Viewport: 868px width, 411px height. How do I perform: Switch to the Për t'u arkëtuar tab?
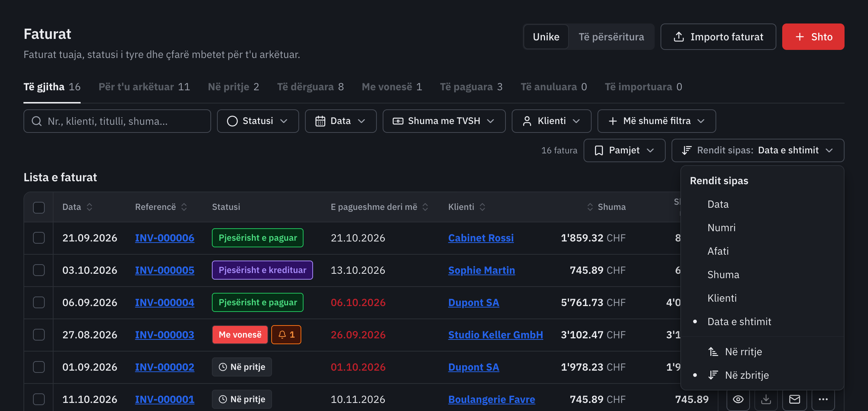144,87
